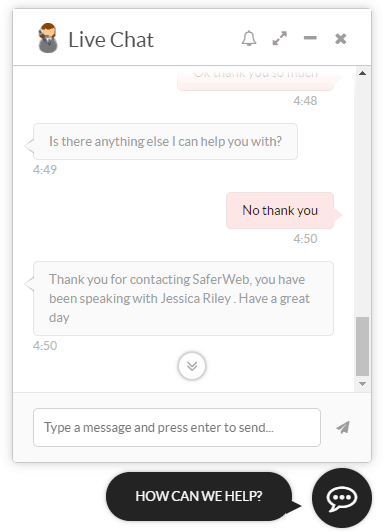The width and height of the screenshot is (386, 532).
Task: Click the HOW CAN WE HELP? bubble
Action: click(x=199, y=496)
